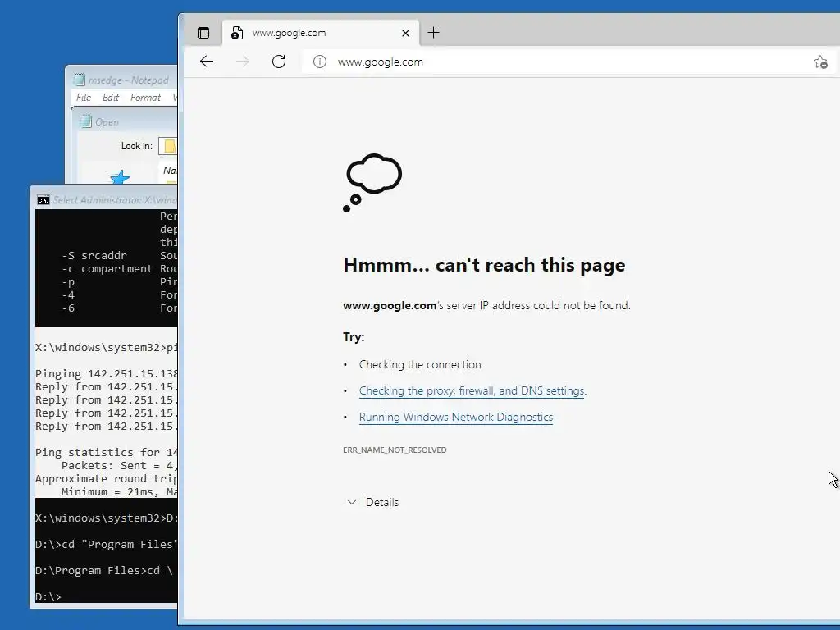Refresh the current page
The width and height of the screenshot is (840, 630).
coord(279,62)
